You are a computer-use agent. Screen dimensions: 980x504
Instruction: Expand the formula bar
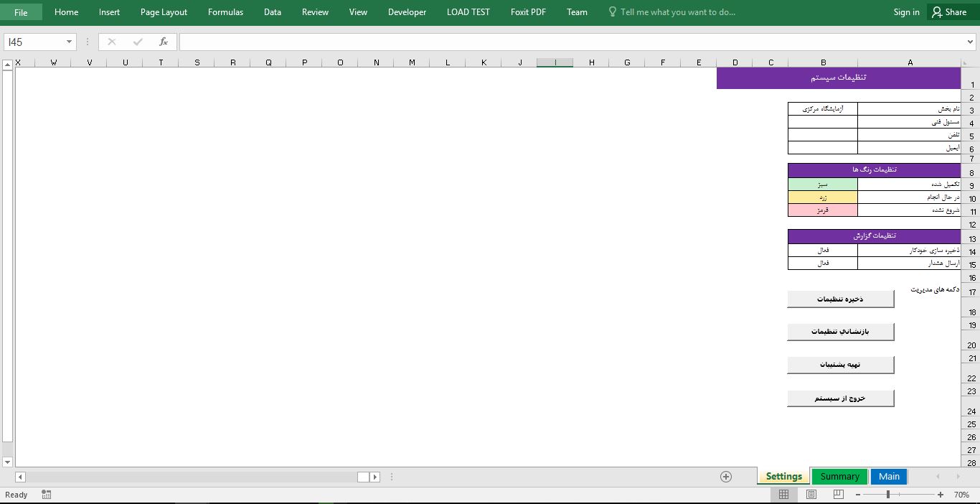pos(970,42)
